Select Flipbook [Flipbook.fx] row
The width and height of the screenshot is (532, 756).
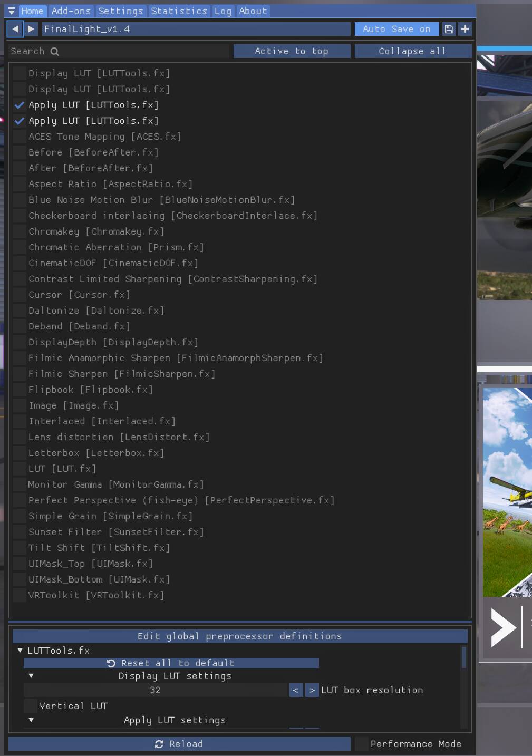point(91,390)
